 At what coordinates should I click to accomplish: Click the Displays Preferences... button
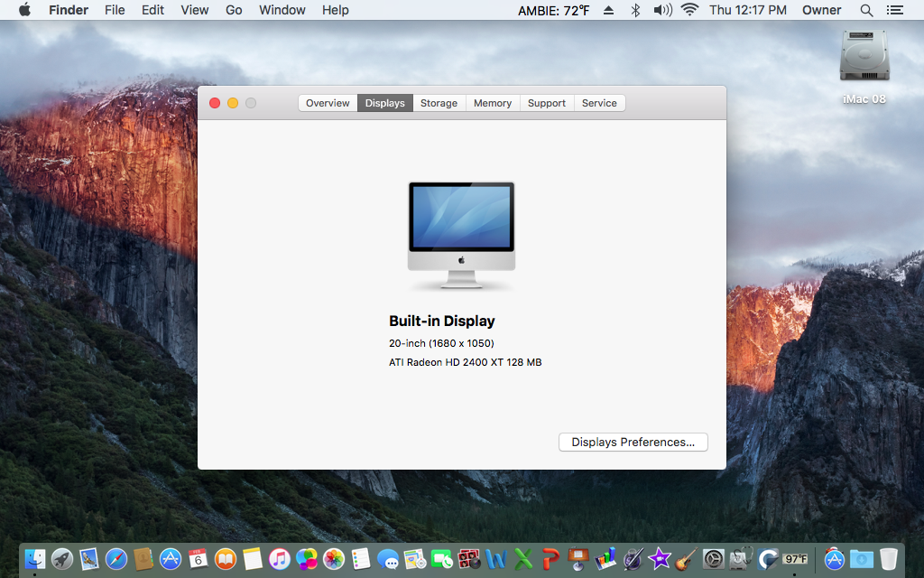[633, 442]
